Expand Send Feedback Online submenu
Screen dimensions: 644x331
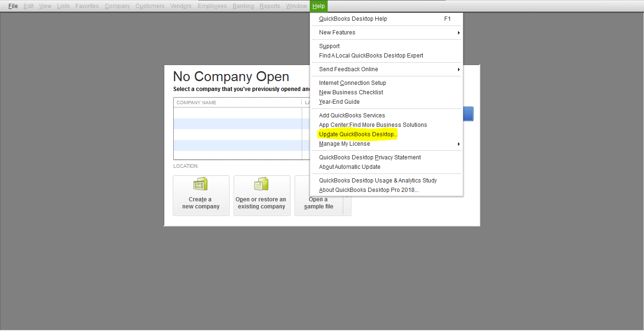pos(386,69)
